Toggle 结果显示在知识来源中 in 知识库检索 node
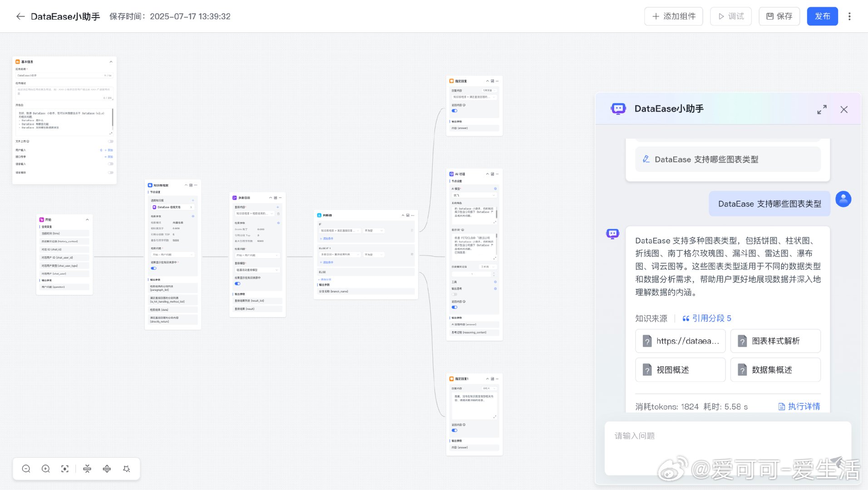The width and height of the screenshot is (868, 490). pyautogui.click(x=153, y=268)
